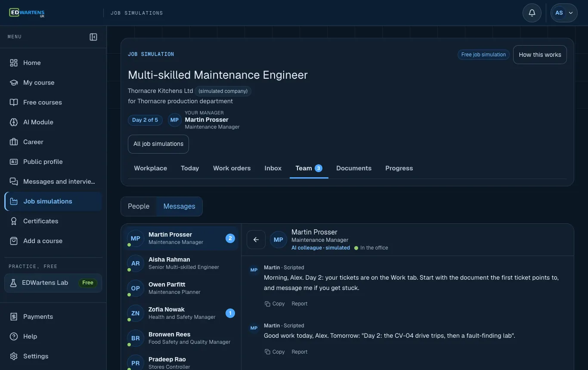Click Job simulations factory icon
The height and width of the screenshot is (370, 588).
14,201
